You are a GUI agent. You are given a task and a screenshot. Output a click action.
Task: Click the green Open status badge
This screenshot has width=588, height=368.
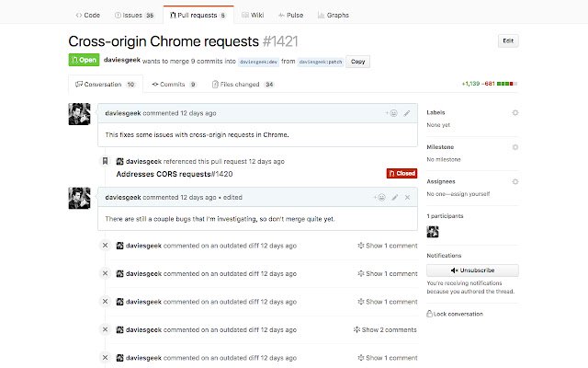84,60
